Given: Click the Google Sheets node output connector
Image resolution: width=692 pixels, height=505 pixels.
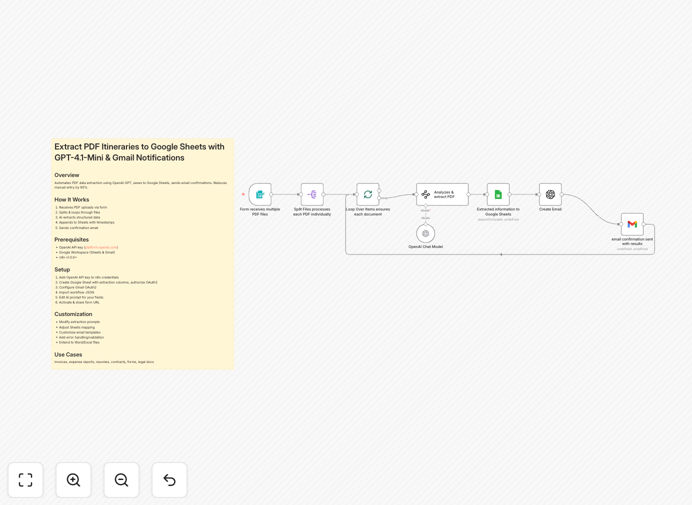Looking at the screenshot, I should click(x=510, y=194).
